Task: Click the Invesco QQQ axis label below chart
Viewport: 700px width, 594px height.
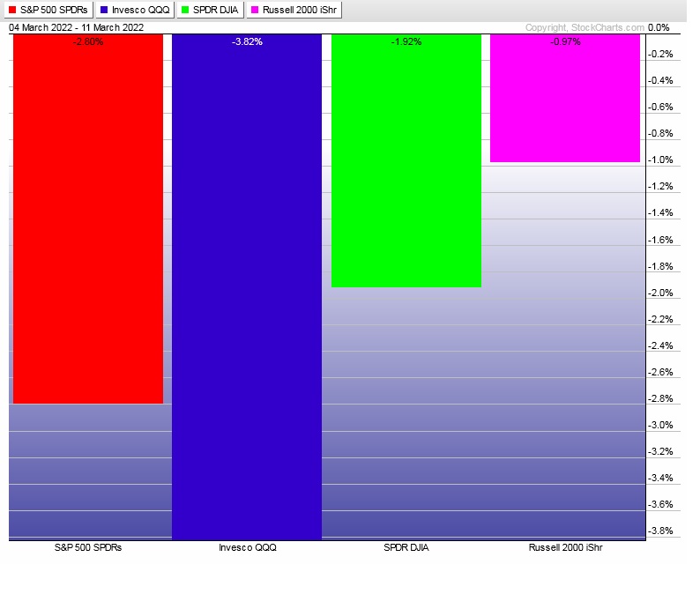Action: (248, 547)
